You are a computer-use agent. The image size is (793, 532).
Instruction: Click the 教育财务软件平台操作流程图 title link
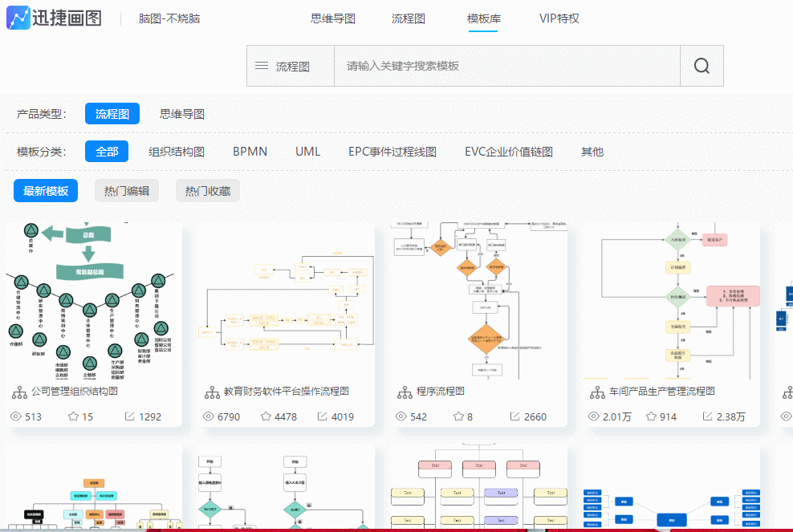point(287,392)
